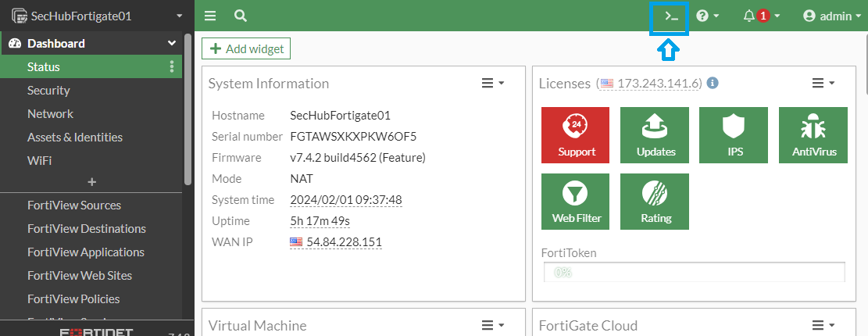Click the Support license tile
The width and height of the screenshot is (868, 336).
tap(575, 135)
